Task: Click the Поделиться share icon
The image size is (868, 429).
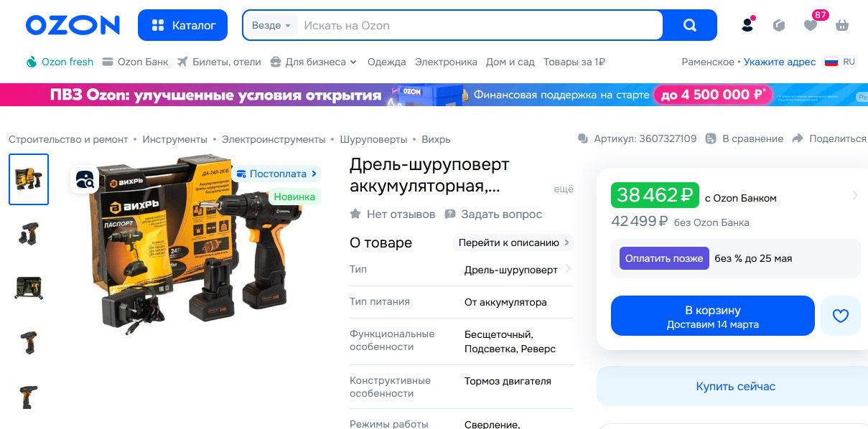Action: pyautogui.click(x=798, y=138)
